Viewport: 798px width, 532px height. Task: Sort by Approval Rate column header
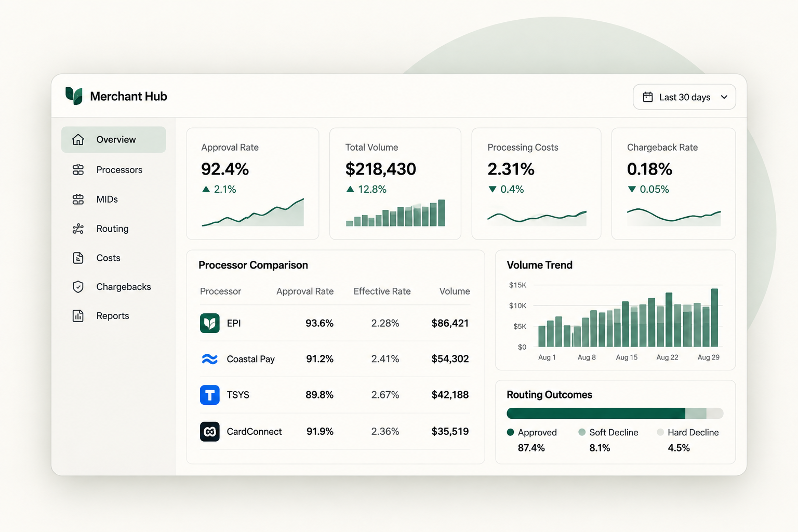(x=305, y=291)
